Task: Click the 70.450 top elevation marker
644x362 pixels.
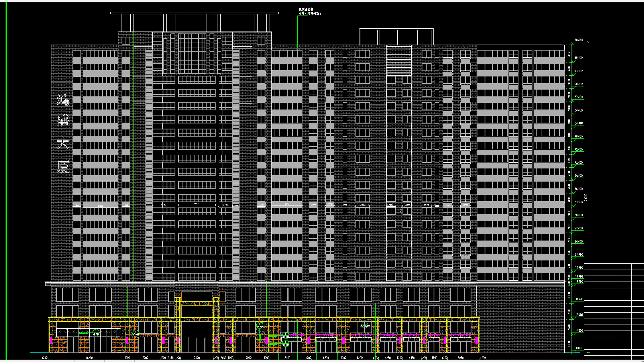Action: point(578,40)
